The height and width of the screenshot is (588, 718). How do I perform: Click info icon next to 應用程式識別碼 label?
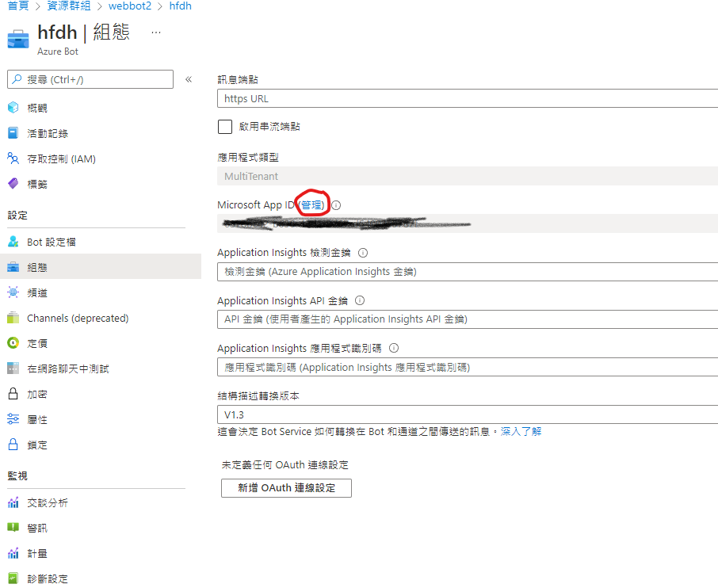394,348
